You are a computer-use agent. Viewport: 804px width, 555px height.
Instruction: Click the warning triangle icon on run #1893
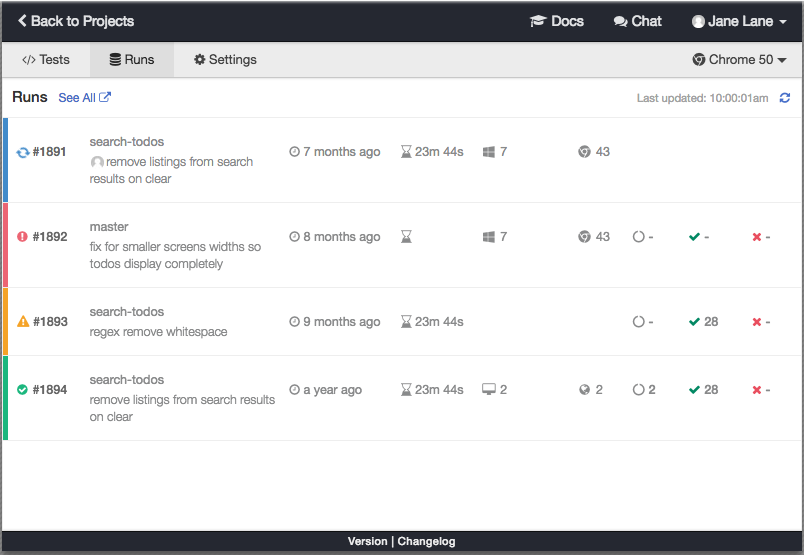(x=23, y=322)
